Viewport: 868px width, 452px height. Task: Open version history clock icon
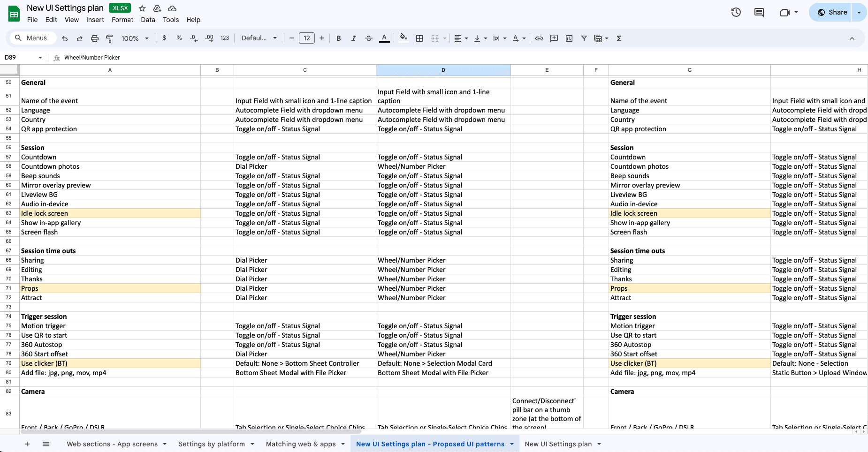click(x=736, y=12)
